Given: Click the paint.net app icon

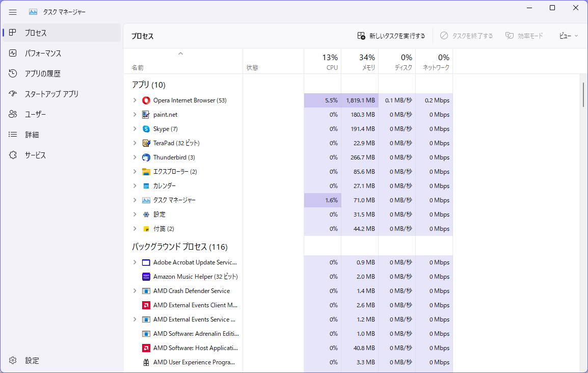Looking at the screenshot, I should click(x=146, y=115).
